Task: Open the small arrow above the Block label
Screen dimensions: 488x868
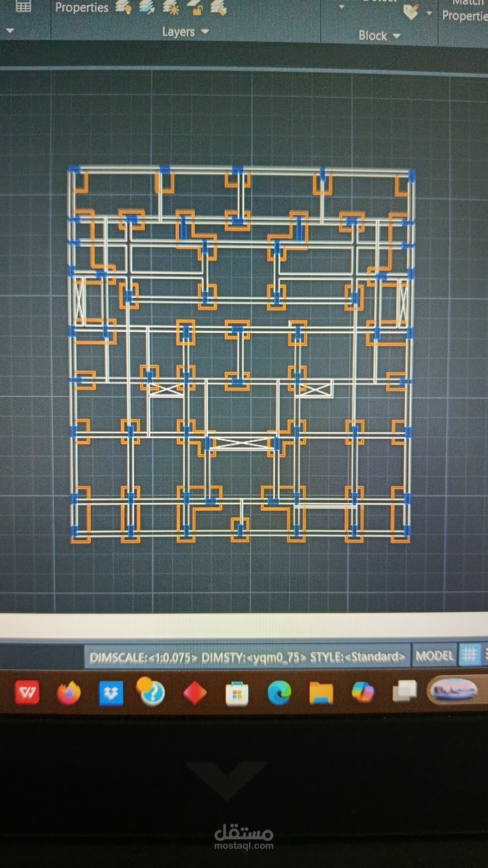Action: (342, 7)
